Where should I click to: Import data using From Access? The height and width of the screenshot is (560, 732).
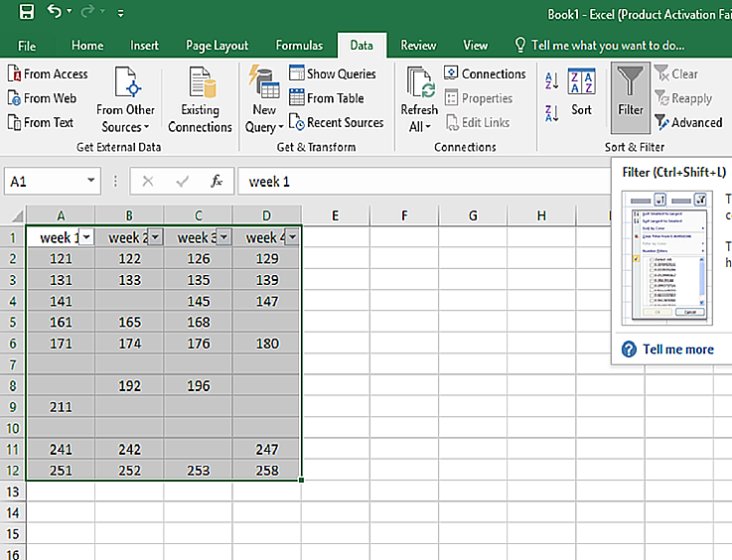48,73
